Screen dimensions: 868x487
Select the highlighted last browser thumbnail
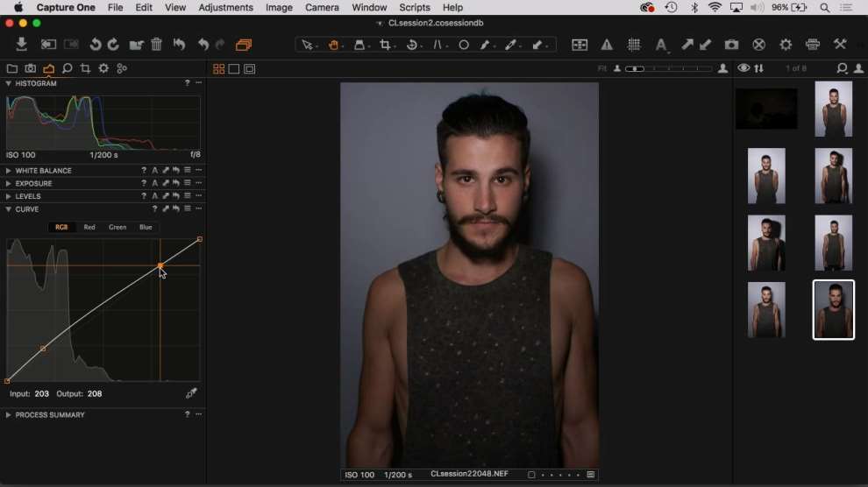click(x=833, y=309)
